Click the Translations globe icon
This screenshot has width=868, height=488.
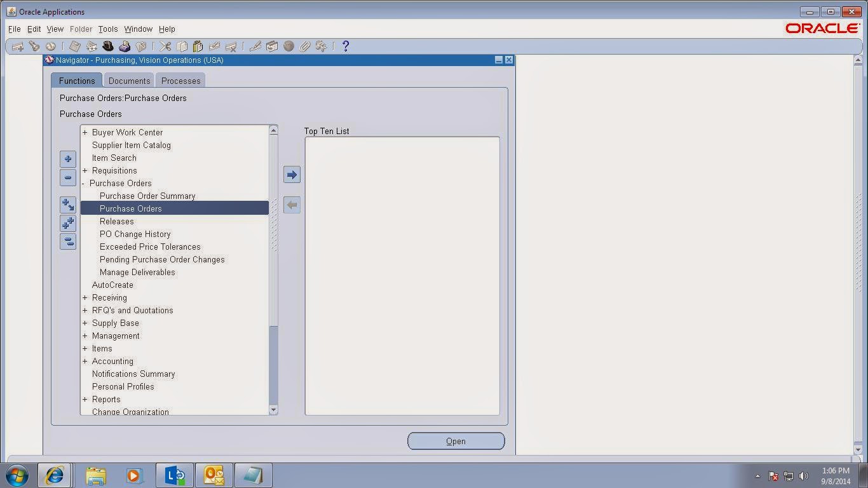coord(288,46)
